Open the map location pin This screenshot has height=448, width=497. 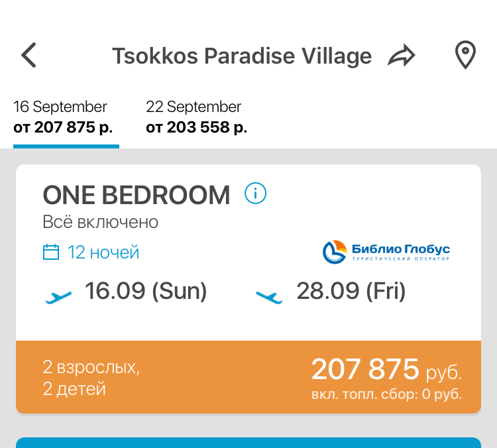466,56
